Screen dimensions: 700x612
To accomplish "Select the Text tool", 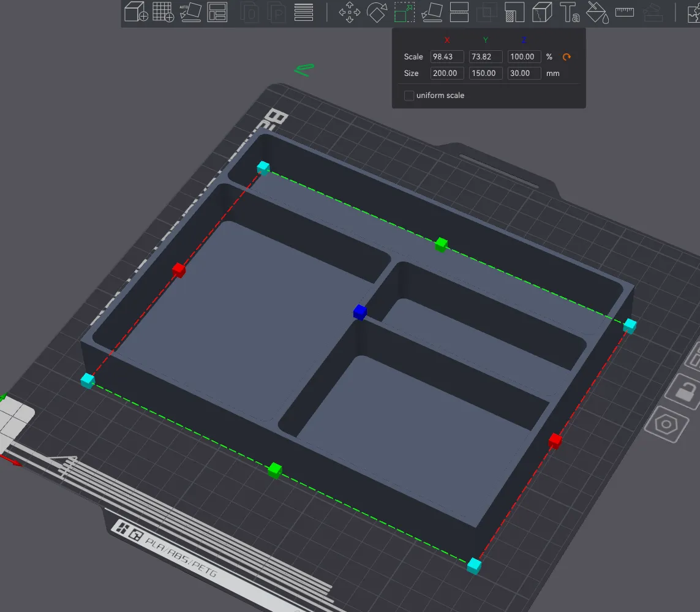I will click(569, 12).
